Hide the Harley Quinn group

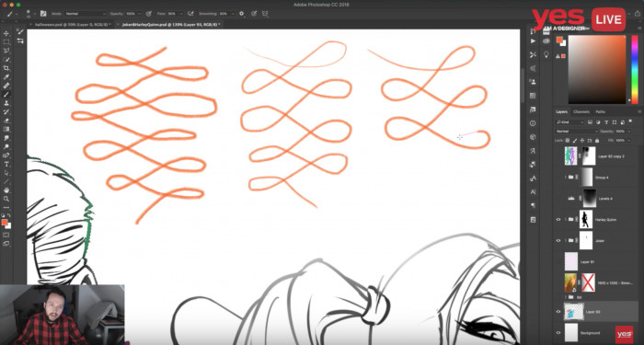558,219
